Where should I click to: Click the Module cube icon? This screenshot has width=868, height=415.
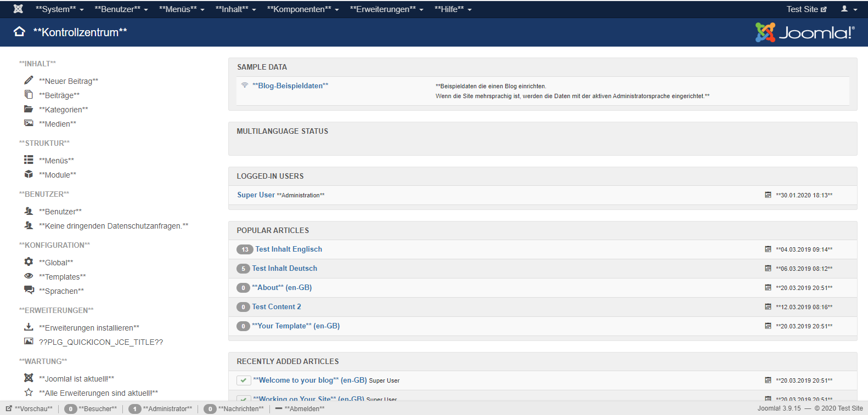tap(29, 174)
